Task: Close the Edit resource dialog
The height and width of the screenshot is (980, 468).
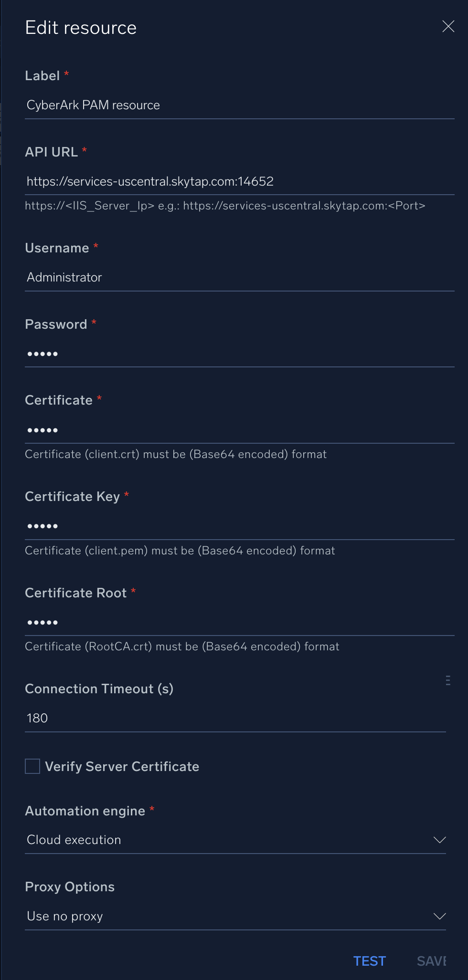Action: tap(448, 27)
